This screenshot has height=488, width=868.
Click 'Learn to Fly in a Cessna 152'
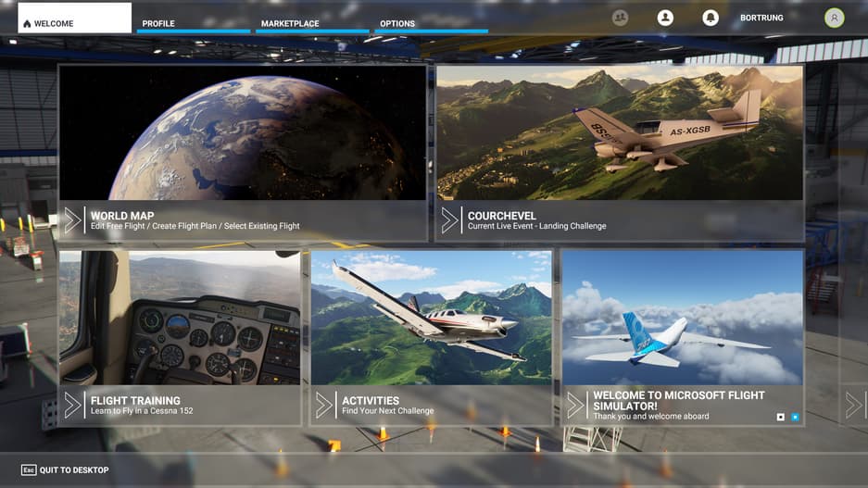click(142, 410)
